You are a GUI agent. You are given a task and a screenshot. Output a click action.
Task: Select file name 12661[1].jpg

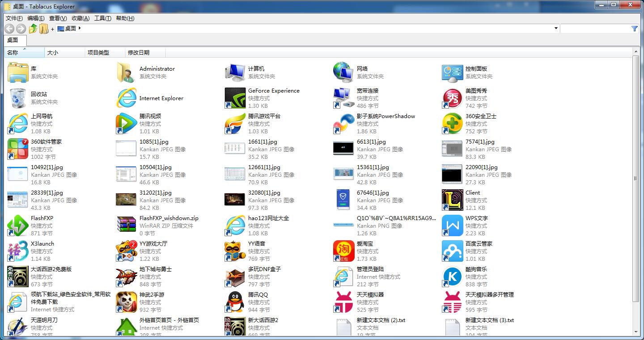click(x=264, y=167)
